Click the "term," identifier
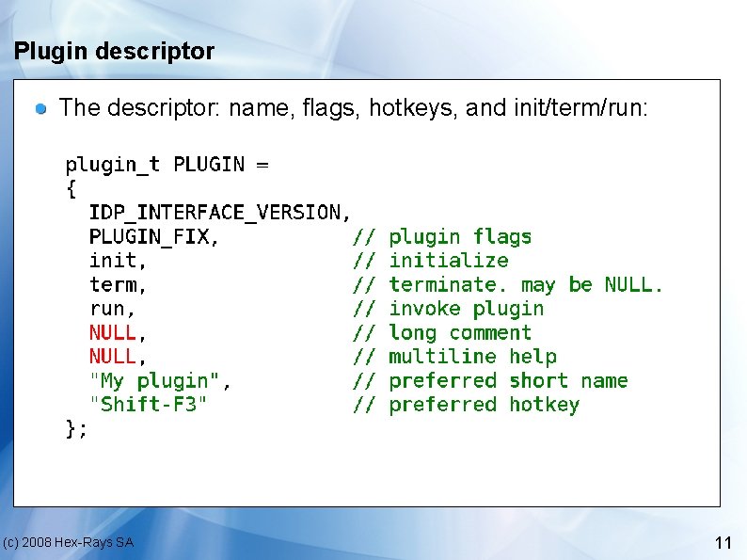This screenshot has width=747, height=560. pyautogui.click(x=118, y=284)
